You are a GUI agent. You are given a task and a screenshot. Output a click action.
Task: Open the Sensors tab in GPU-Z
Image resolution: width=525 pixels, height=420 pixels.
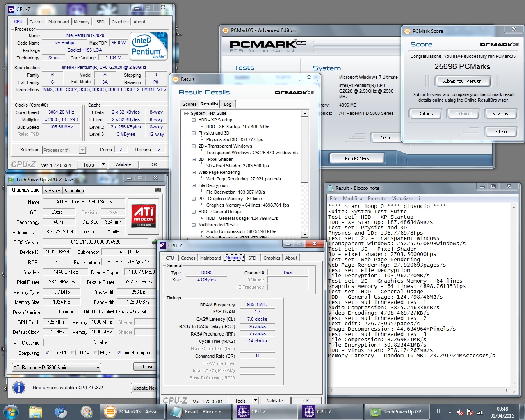coord(52,190)
